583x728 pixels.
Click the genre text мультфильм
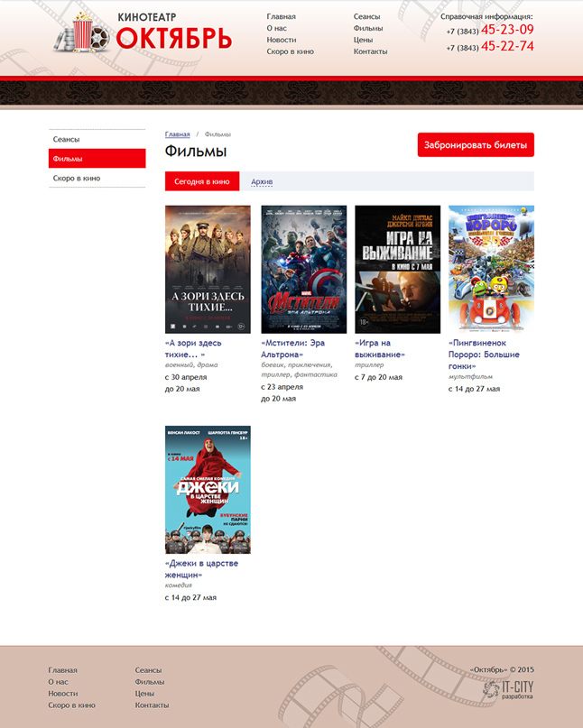pyautogui.click(x=470, y=376)
